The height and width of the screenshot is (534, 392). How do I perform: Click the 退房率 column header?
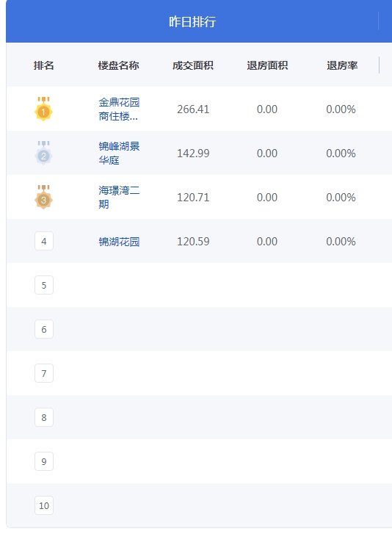[342, 65]
